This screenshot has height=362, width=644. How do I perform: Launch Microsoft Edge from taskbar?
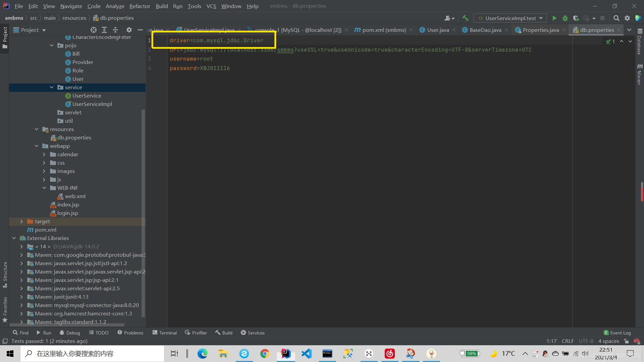[202, 354]
